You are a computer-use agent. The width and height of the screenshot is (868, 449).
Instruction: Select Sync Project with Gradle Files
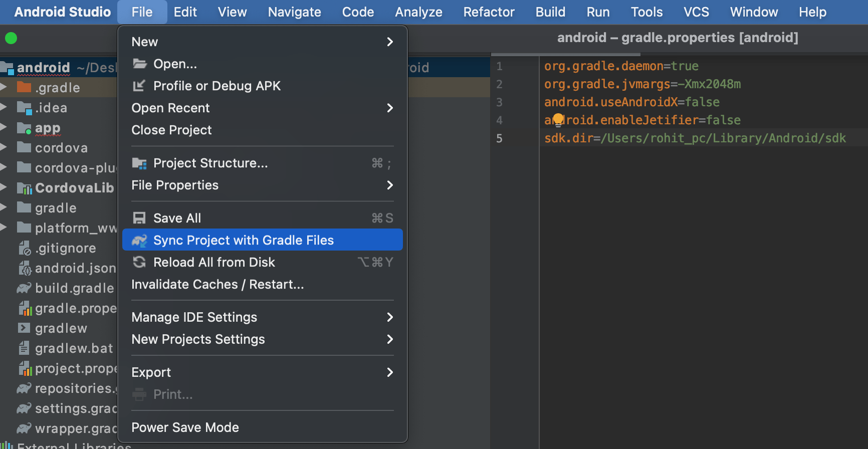click(x=263, y=240)
